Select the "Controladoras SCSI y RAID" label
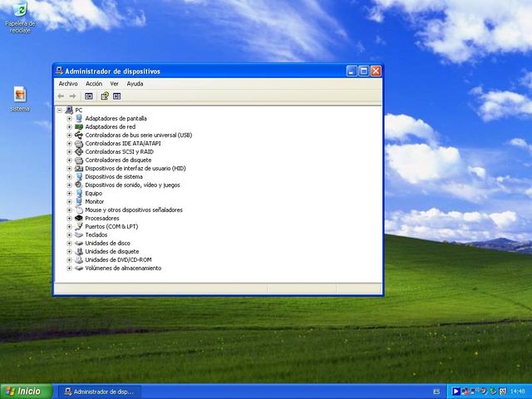 119,151
